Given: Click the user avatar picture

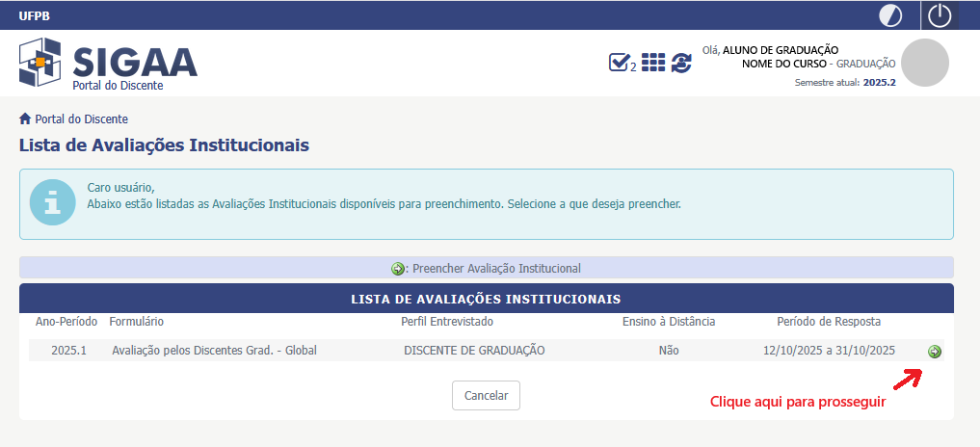Looking at the screenshot, I should click(x=924, y=64).
